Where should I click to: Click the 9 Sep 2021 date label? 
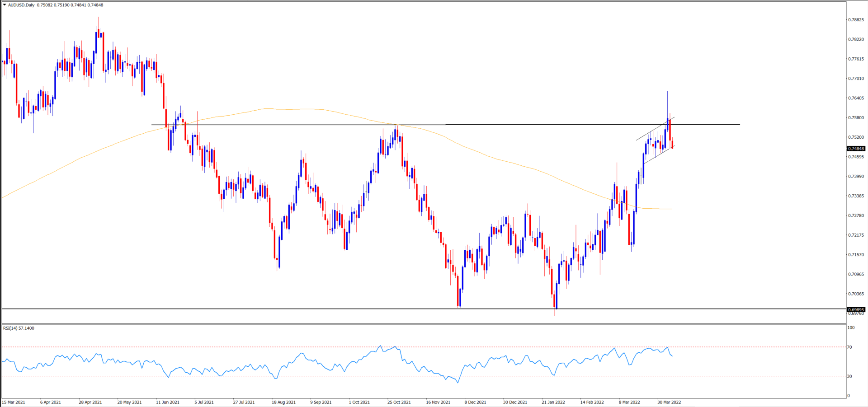click(321, 402)
